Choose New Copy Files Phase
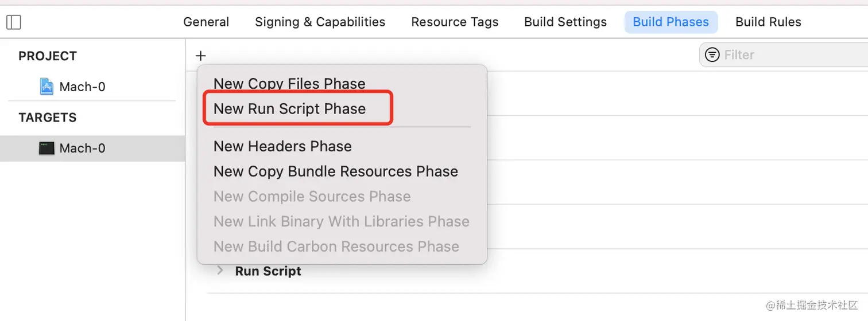This screenshot has height=321, width=868. pyautogui.click(x=289, y=84)
